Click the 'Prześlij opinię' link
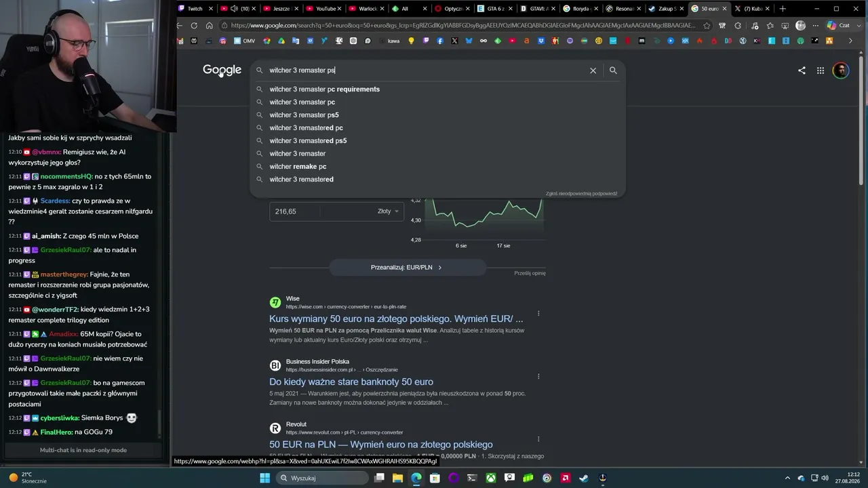This screenshot has height=488, width=868. 530,273
